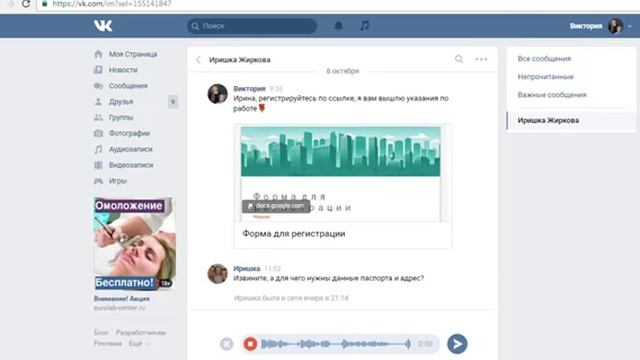The width and height of the screenshot is (640, 360).
Task: Open Аудиозаписи in the left menu
Action: (130, 149)
